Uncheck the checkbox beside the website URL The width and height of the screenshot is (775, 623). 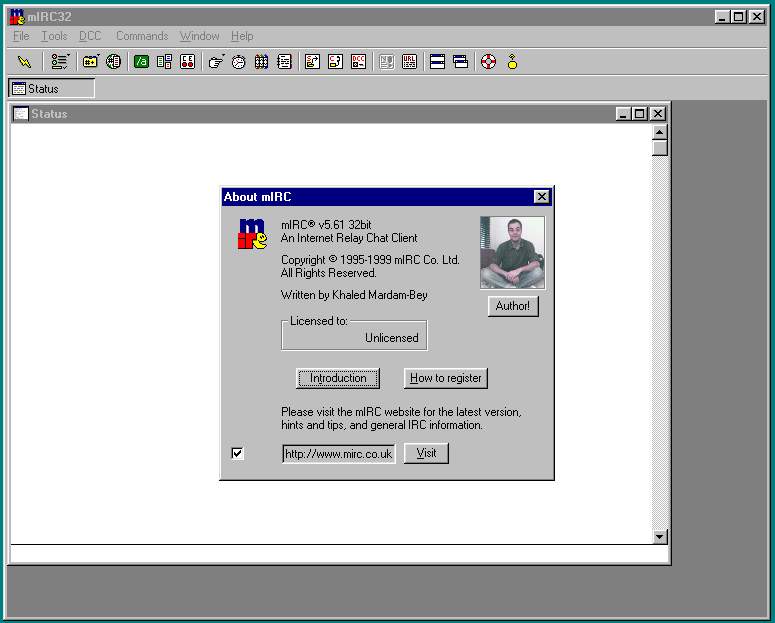point(238,453)
